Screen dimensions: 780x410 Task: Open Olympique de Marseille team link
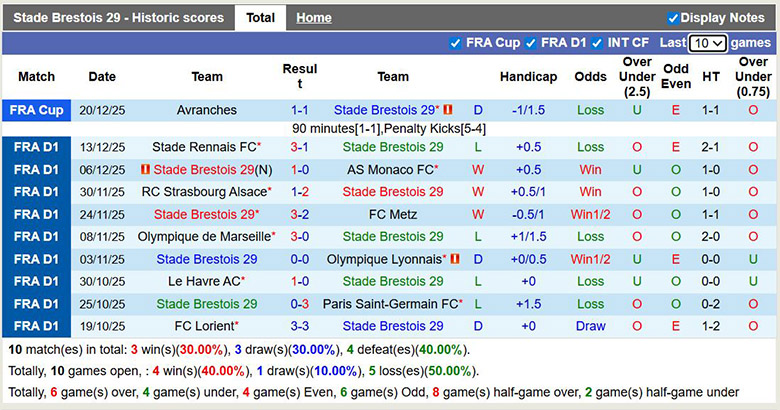tap(204, 237)
